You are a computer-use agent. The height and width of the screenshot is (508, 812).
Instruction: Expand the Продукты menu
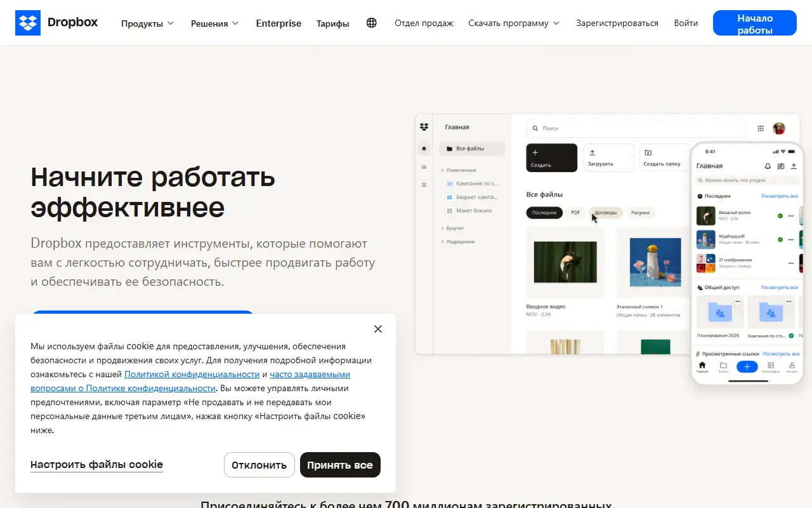click(147, 23)
